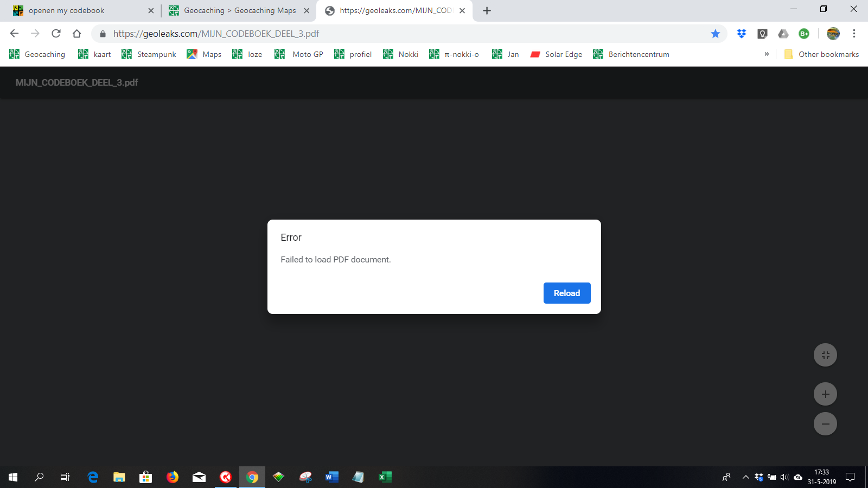868x488 pixels.
Task: Expand hidden bookmarks chevron
Action: [767, 54]
